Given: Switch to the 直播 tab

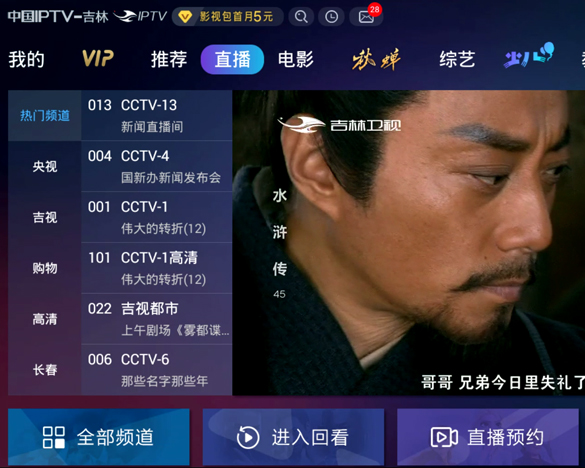Looking at the screenshot, I should pos(232,59).
